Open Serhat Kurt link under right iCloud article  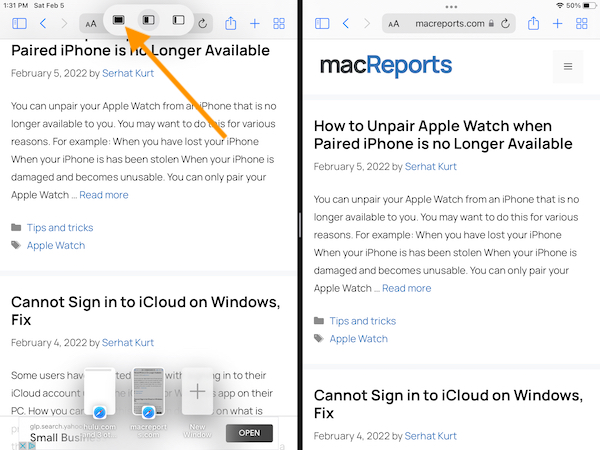[430, 436]
